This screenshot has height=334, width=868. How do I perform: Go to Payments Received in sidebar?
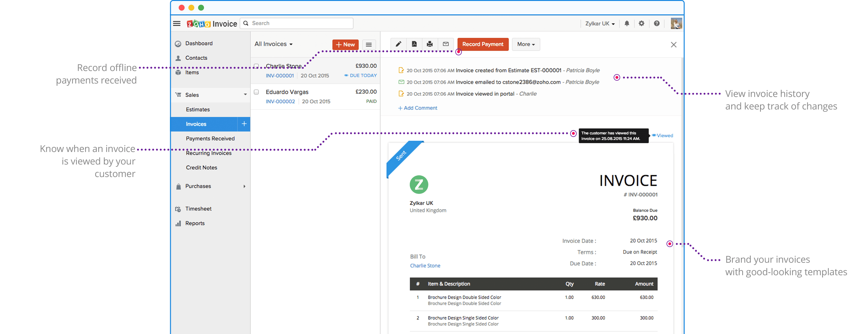click(210, 138)
